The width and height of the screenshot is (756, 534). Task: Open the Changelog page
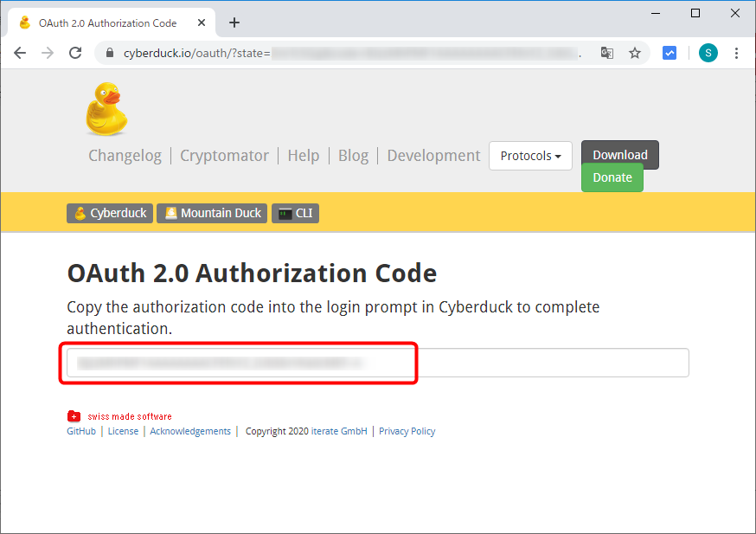click(x=125, y=155)
